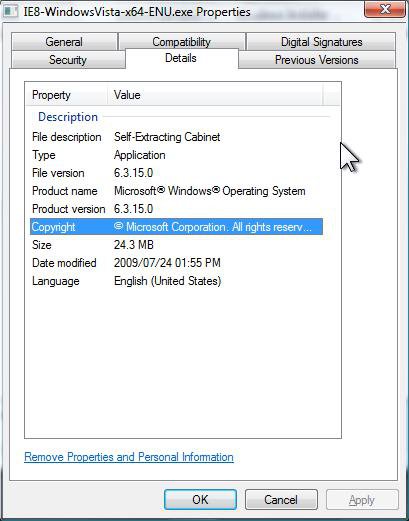
Task: Select the Size property row
Action: click(176, 245)
